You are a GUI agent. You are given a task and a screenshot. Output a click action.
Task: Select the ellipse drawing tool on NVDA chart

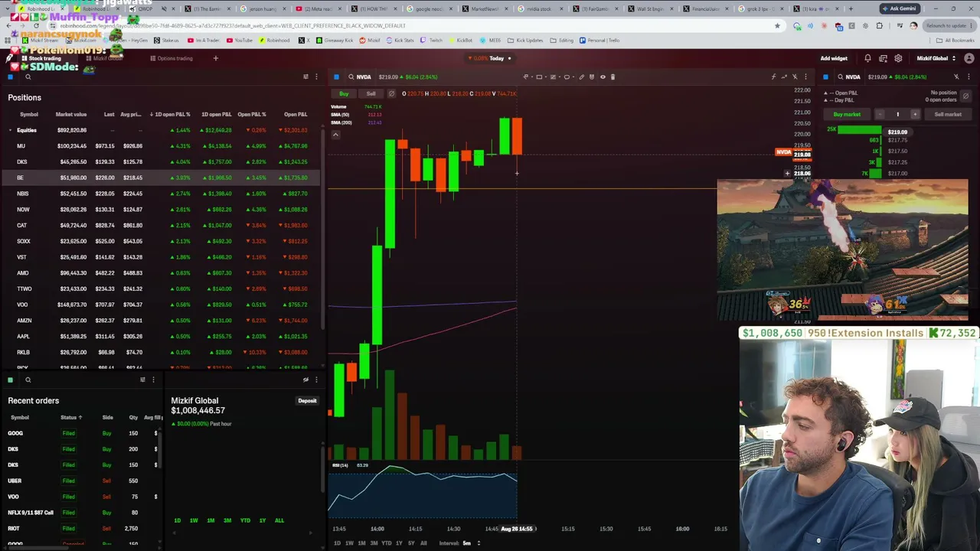[x=567, y=77]
